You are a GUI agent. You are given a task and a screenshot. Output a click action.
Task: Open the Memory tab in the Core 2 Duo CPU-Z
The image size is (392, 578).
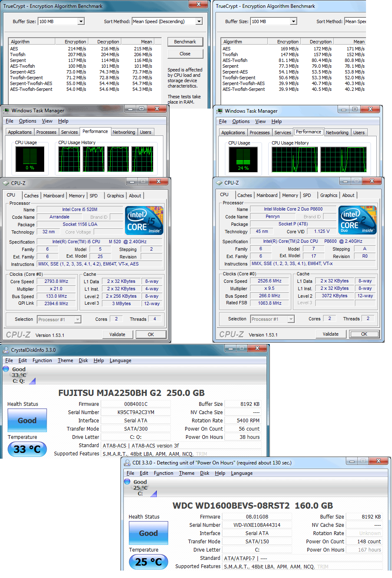(290, 195)
